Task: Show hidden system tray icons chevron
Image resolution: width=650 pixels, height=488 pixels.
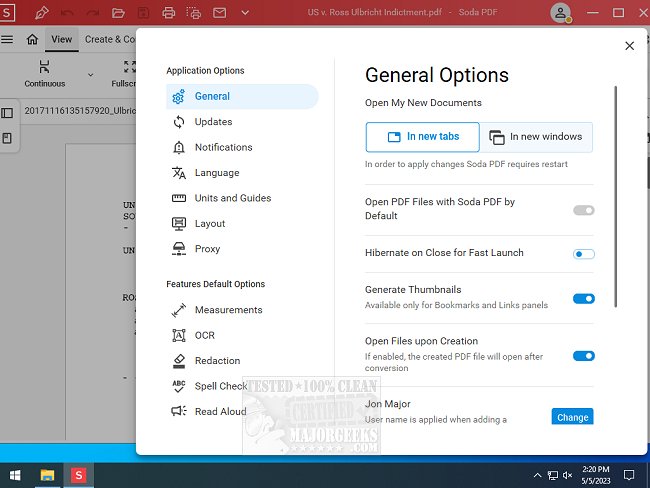Action: tap(537, 475)
